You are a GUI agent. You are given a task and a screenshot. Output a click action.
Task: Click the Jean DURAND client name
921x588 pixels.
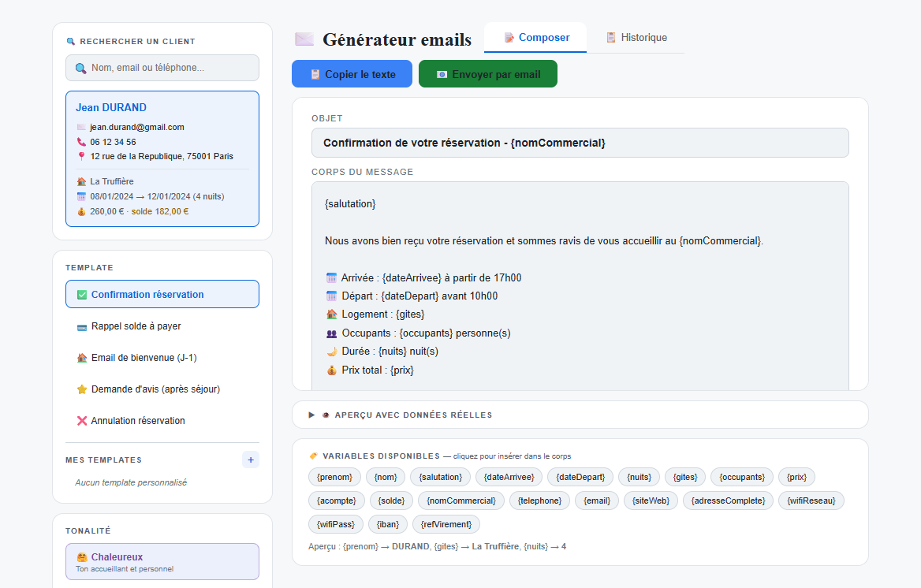click(x=111, y=107)
